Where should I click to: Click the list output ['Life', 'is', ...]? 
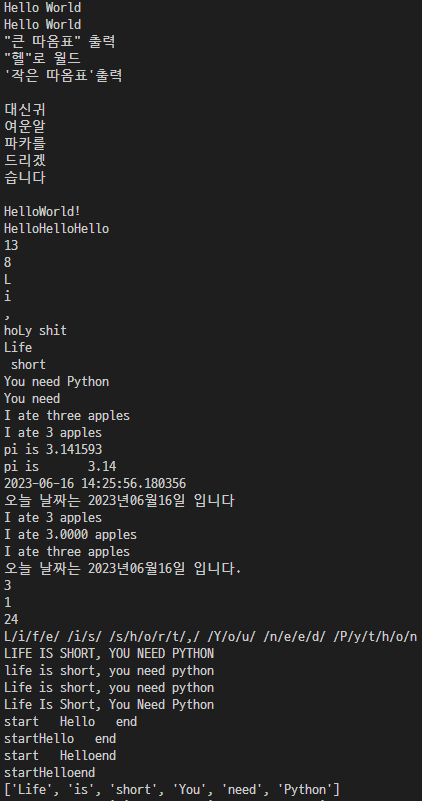172,790
